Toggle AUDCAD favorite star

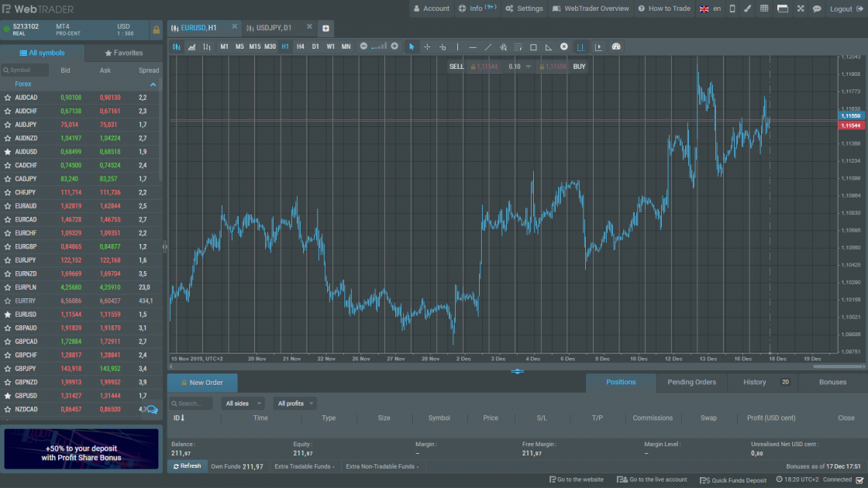7,98
